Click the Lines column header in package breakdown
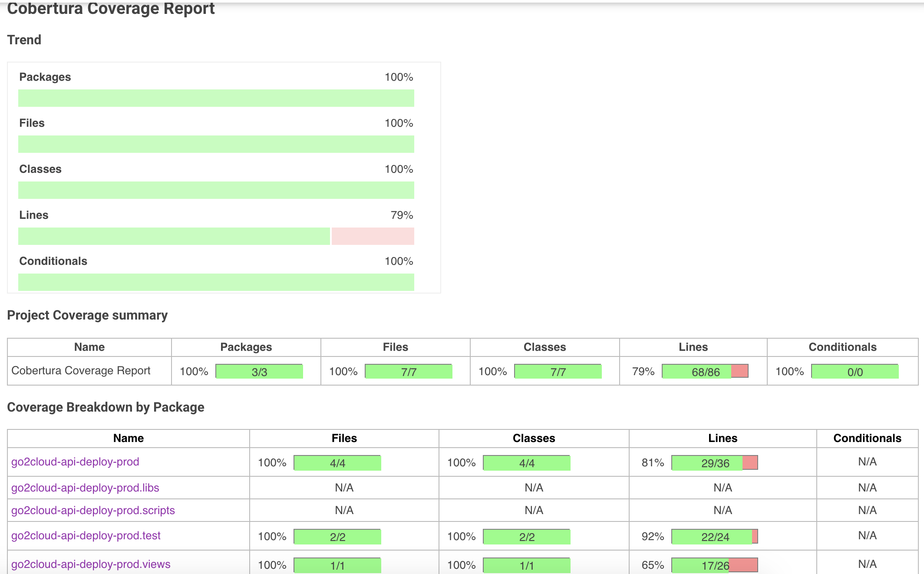The height and width of the screenshot is (574, 924). click(723, 438)
